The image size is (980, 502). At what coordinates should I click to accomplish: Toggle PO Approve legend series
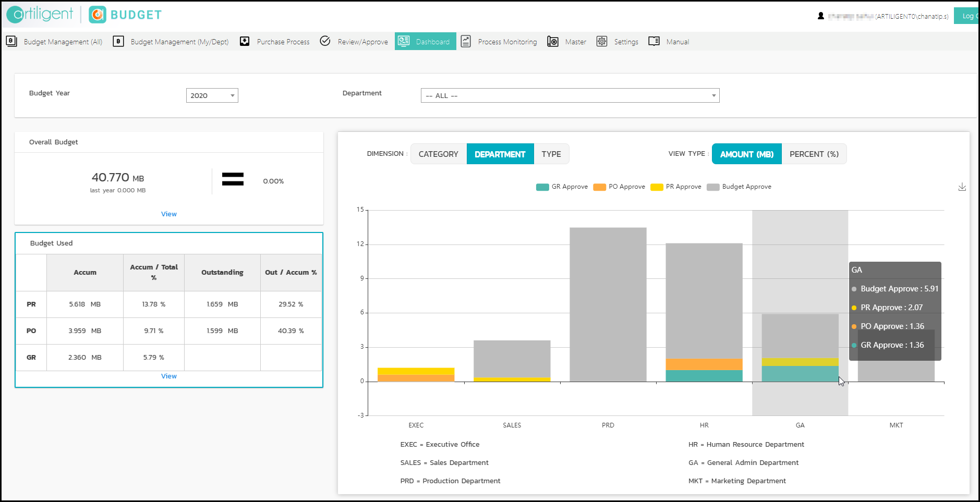coord(619,187)
